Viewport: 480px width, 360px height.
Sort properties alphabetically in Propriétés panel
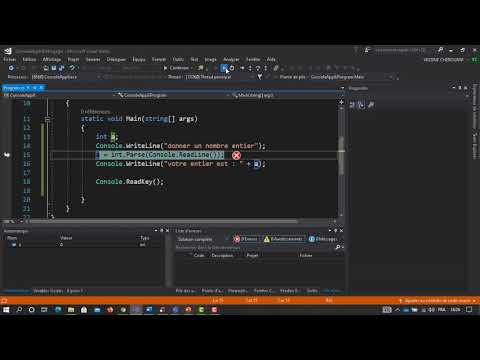click(x=361, y=105)
